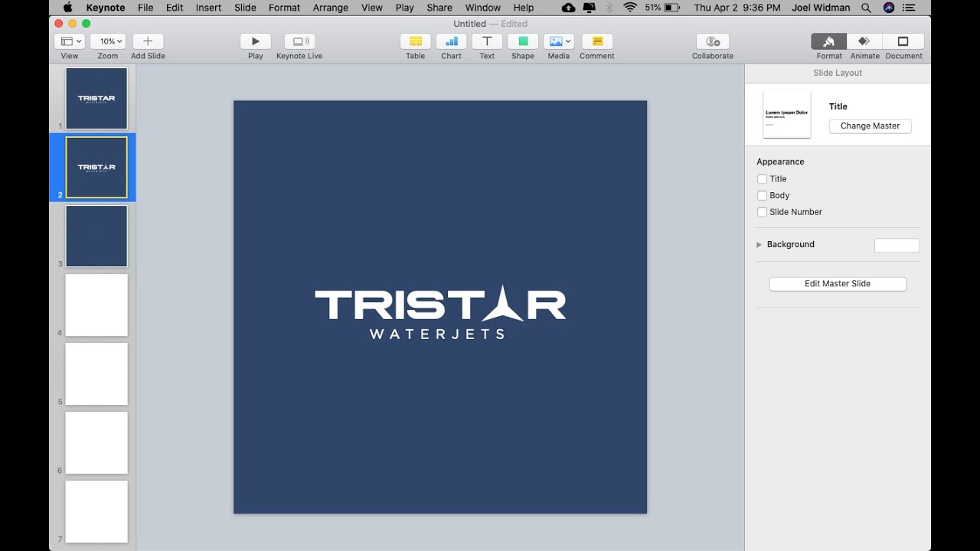This screenshot has width=980, height=551.
Task: Open the Media dropdown in the toolbar
Action: click(559, 41)
